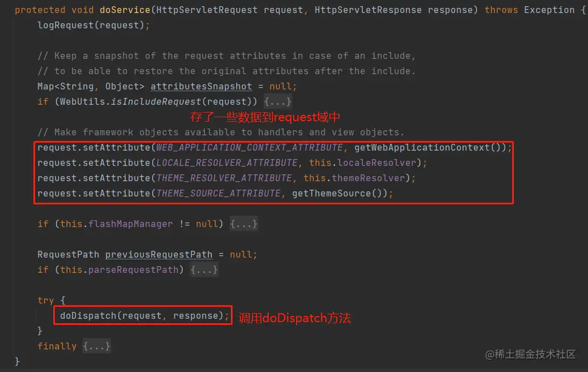Click comment starting 'Make framework objects'
Image resolution: width=588 pixels, height=372 pixels.
click(x=221, y=132)
